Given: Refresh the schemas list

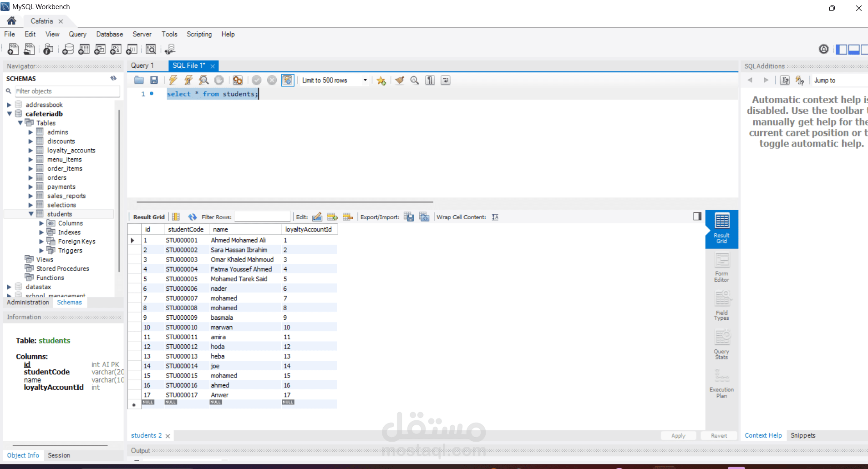Looking at the screenshot, I should (x=113, y=78).
